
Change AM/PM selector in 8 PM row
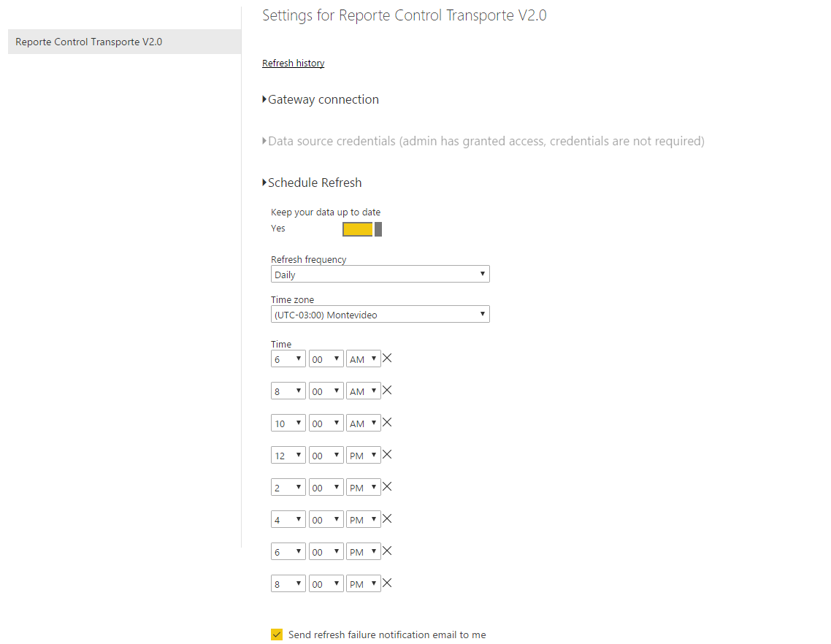(x=364, y=583)
